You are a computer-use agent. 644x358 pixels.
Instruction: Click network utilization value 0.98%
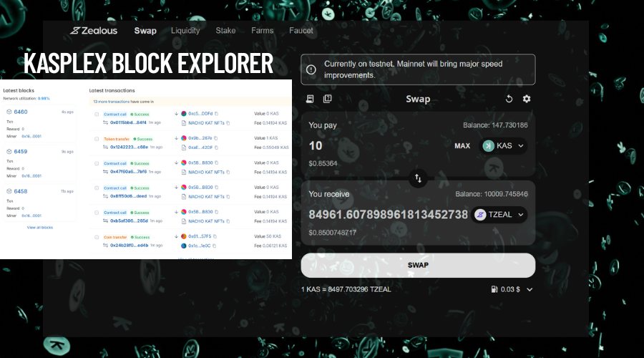click(x=44, y=99)
